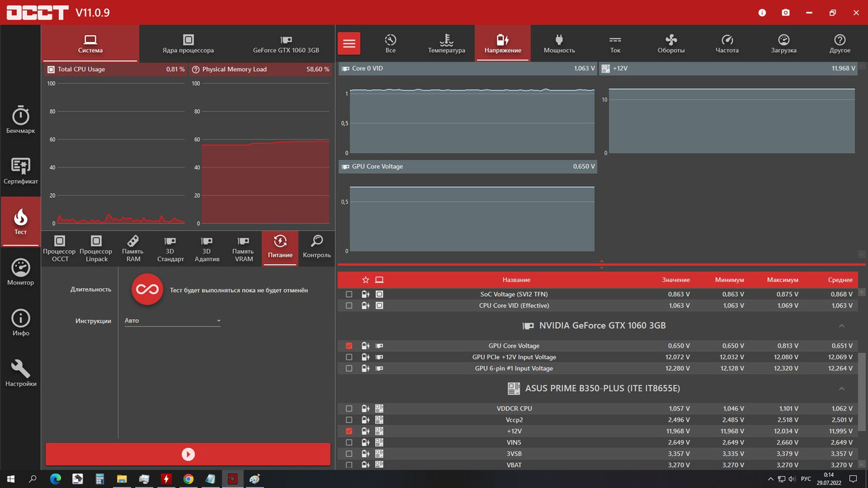Click the sensor list vertical scrollbar

click(x=863, y=391)
